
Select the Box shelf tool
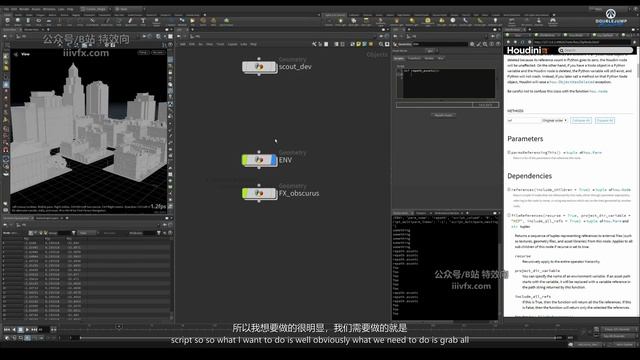7,20
